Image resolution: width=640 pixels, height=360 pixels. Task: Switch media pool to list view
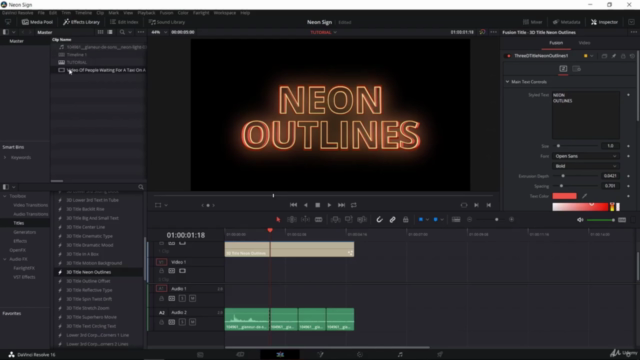point(110,32)
